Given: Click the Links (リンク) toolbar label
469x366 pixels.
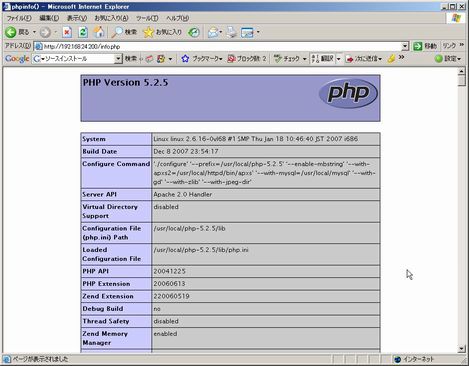Looking at the screenshot, I should tap(449, 46).
